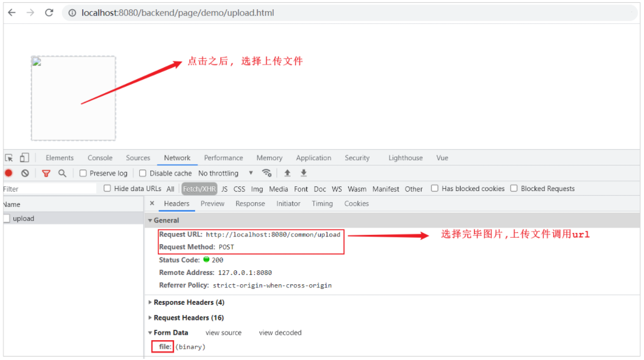Select the Headers detail tab
Viewport: 644px width, 360px height.
click(x=176, y=204)
